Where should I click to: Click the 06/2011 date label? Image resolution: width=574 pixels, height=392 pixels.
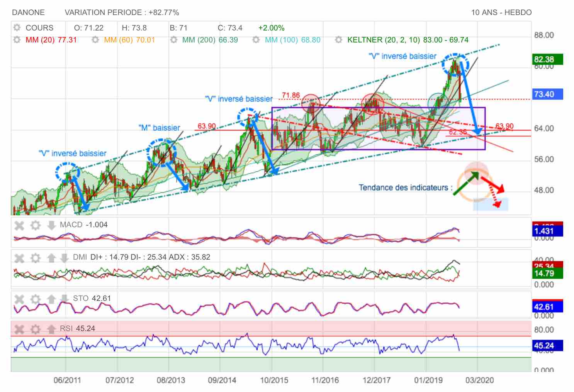coord(67,380)
